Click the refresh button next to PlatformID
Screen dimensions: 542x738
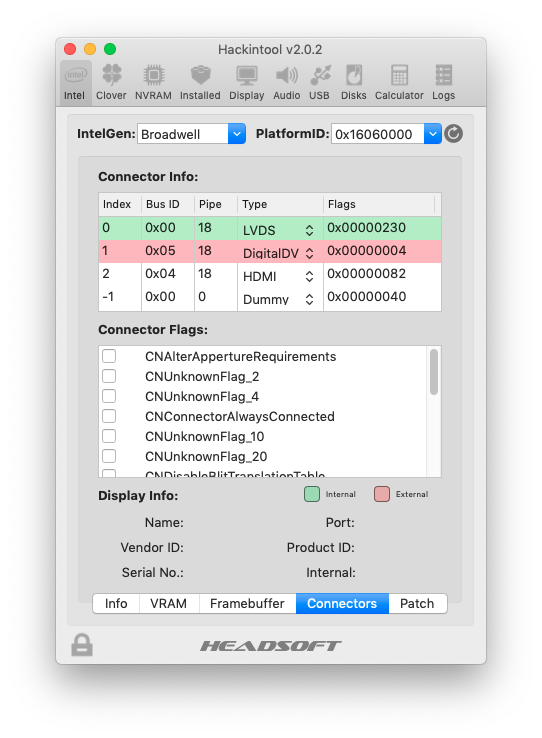pos(454,134)
